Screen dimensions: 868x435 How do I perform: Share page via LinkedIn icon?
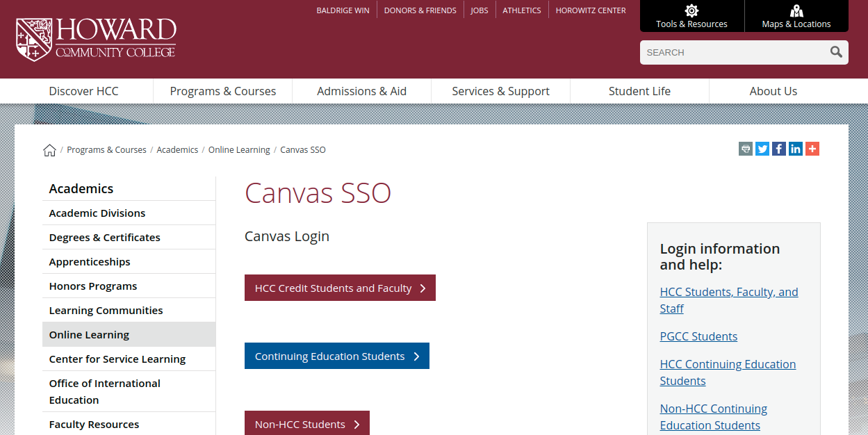[796, 149]
